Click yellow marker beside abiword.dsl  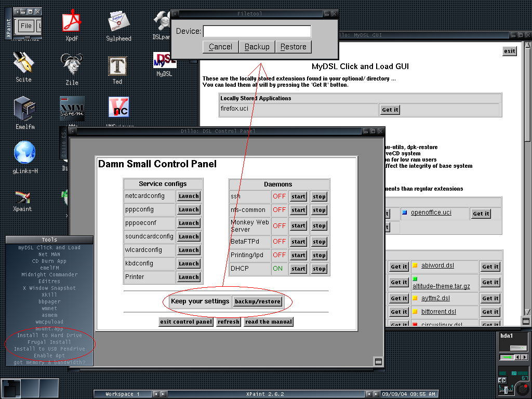click(x=415, y=265)
